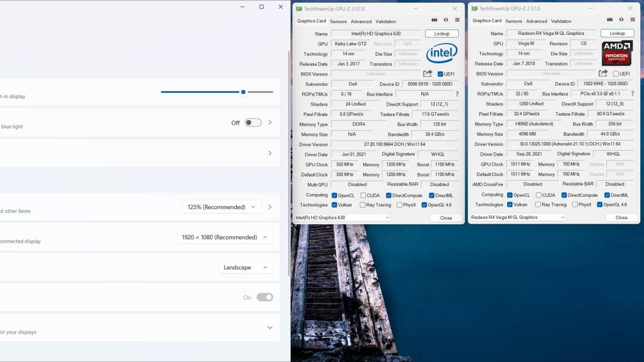Viewport: 644px width, 362px height.
Task: Click Radeon driver version field 30.0.13025.1000
Action: pos(570,144)
